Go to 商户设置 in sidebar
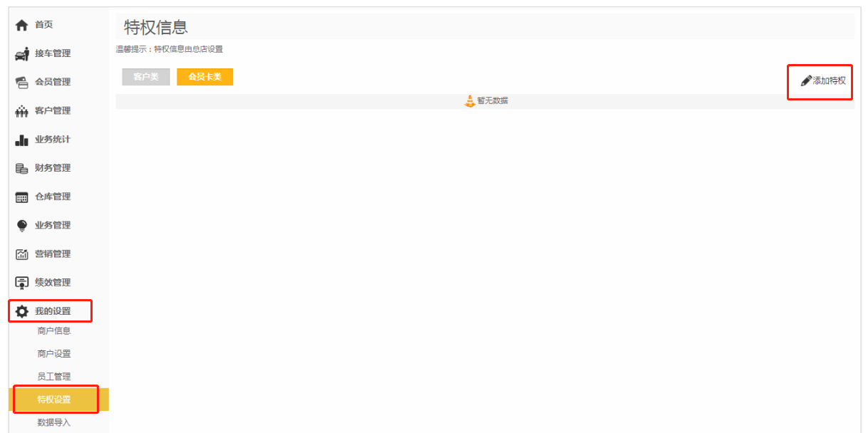 tap(54, 354)
